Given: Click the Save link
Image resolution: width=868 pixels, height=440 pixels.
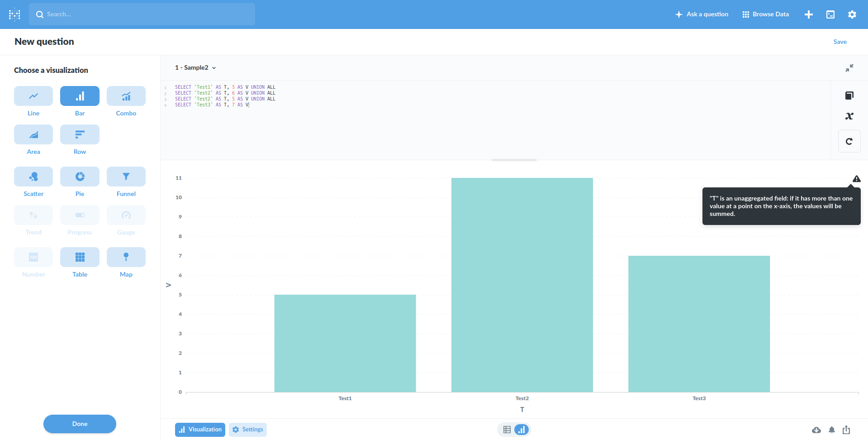Looking at the screenshot, I should 840,41.
